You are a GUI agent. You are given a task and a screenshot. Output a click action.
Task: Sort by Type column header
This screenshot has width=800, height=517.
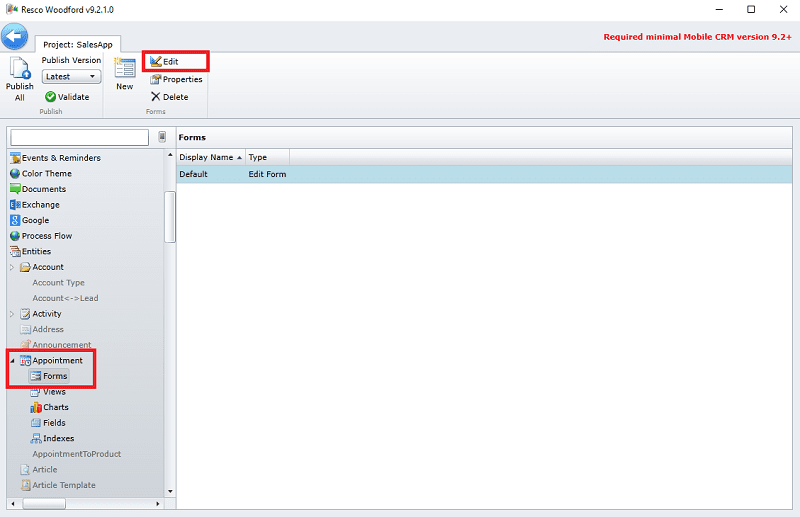tap(267, 157)
